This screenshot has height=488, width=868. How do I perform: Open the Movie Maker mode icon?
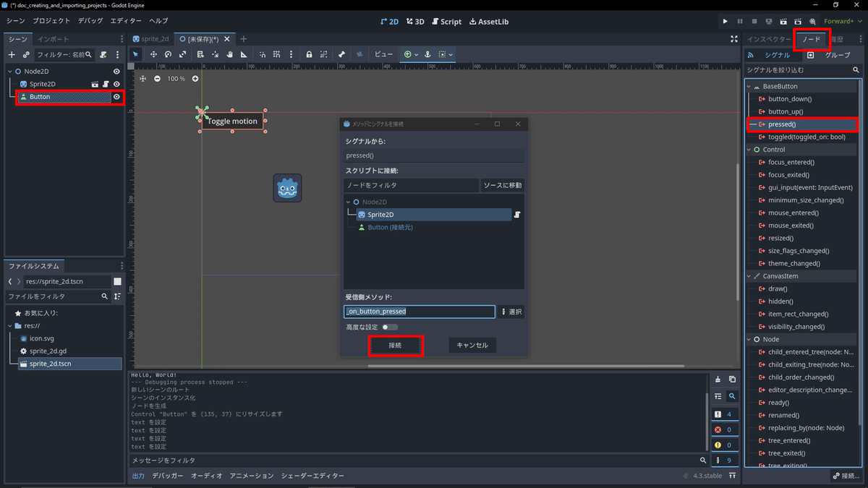pos(812,22)
